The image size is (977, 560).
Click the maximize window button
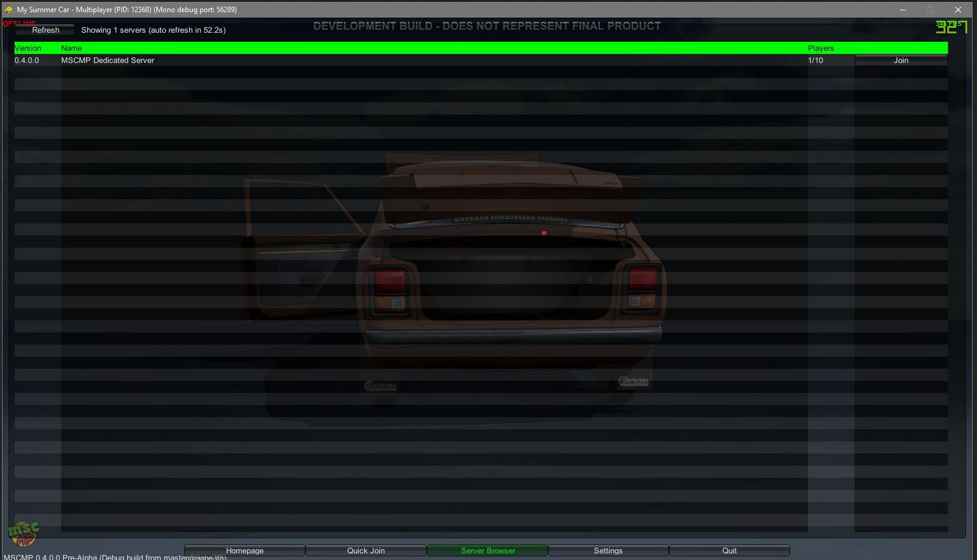click(x=930, y=9)
